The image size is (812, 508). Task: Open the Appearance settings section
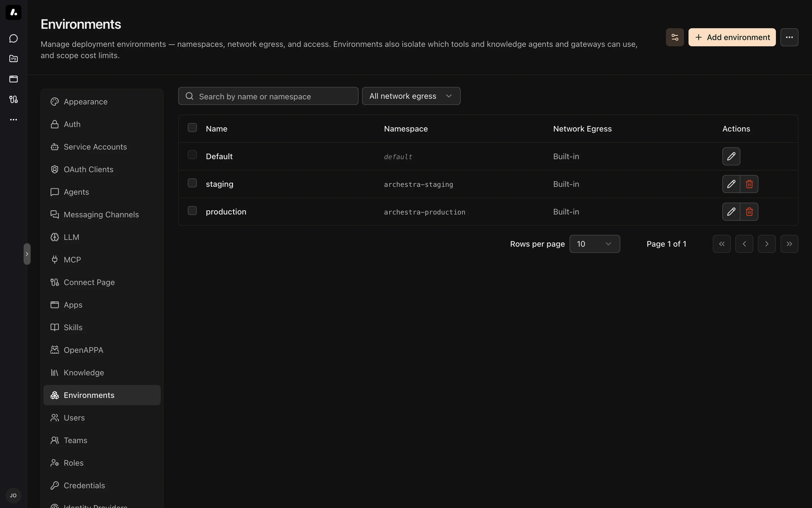(x=102, y=102)
